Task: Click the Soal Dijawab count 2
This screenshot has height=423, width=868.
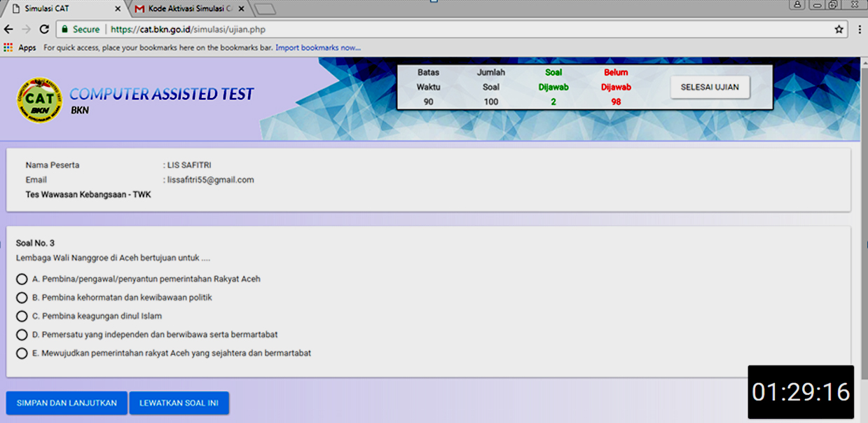Action: click(x=553, y=102)
